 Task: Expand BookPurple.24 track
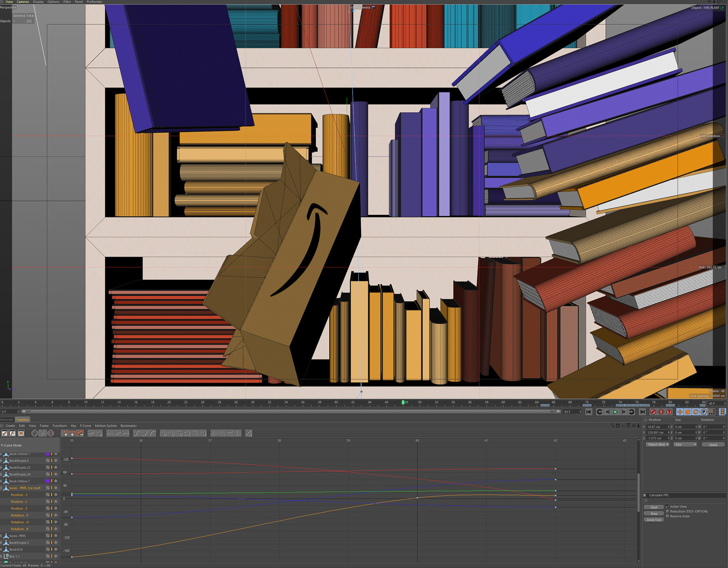(x=1, y=475)
